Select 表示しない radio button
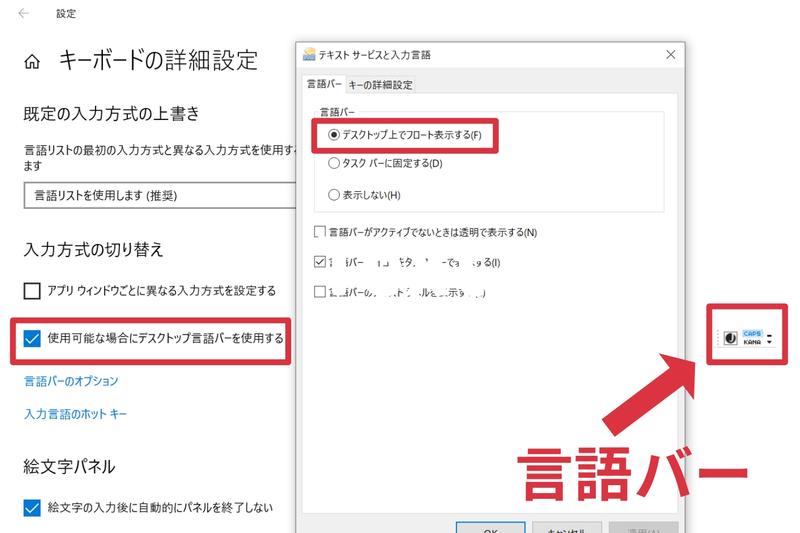The image size is (800, 533). coord(334,195)
